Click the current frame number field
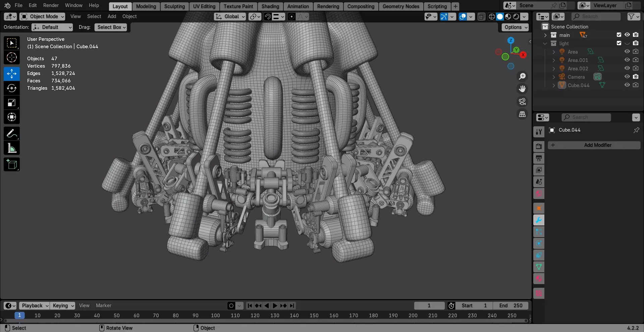The image size is (644, 332). [x=429, y=306]
